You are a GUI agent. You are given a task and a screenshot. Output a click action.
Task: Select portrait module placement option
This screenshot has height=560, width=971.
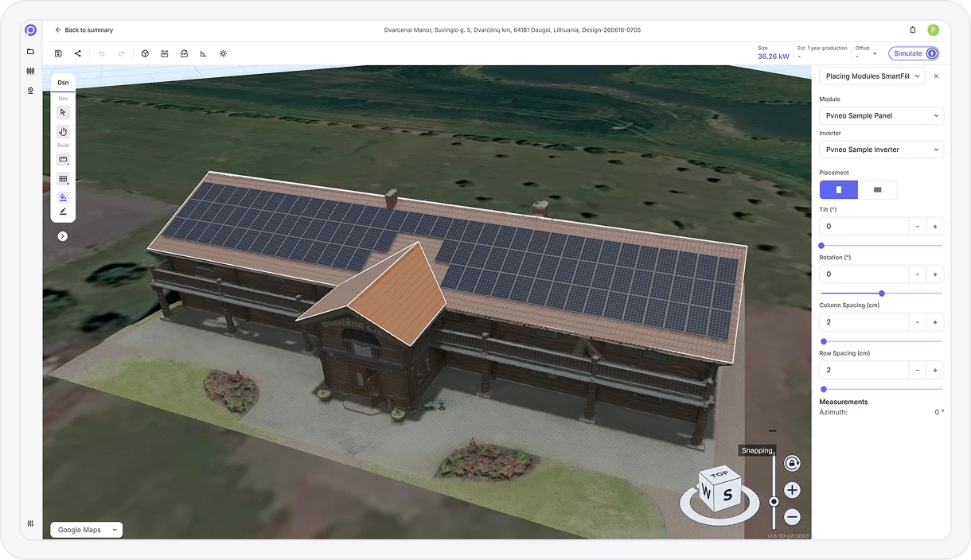(839, 190)
